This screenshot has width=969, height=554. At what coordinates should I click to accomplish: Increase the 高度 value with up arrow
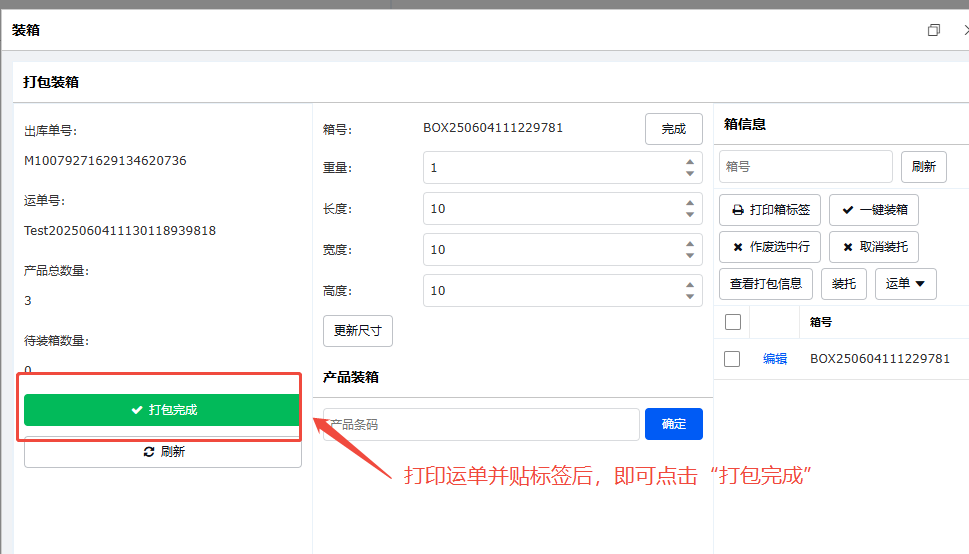click(x=690, y=285)
